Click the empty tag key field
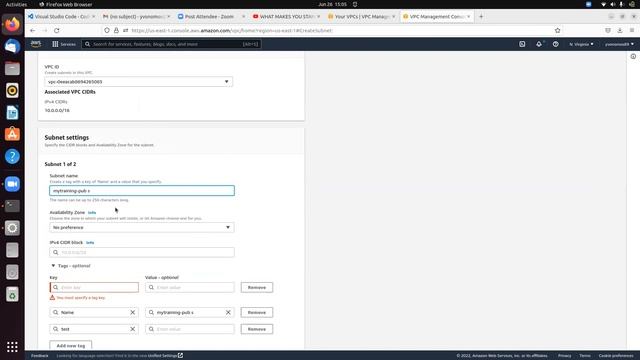Screen dimensions: 640x360 [x=94, y=287]
